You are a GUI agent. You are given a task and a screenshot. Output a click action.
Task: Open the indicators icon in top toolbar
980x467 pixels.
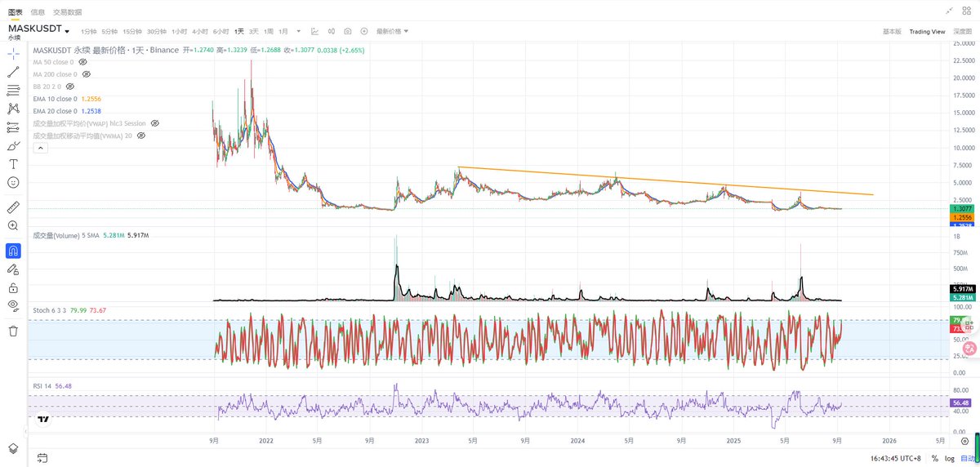(315, 31)
